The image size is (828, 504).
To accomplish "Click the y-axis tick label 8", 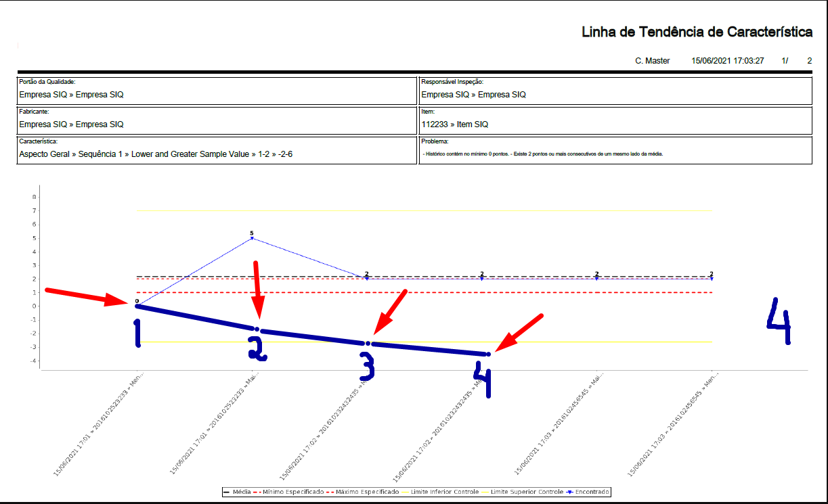I will pyautogui.click(x=35, y=197).
